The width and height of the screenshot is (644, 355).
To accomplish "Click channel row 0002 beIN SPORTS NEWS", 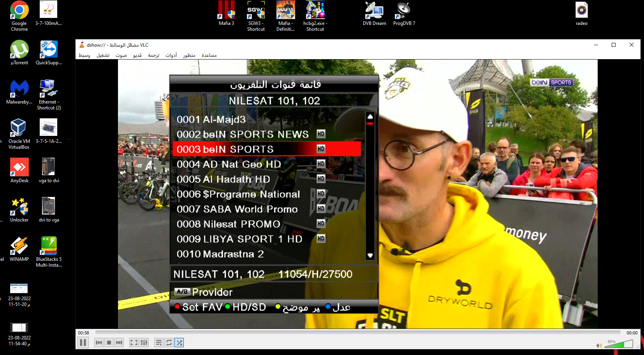I will coord(267,134).
